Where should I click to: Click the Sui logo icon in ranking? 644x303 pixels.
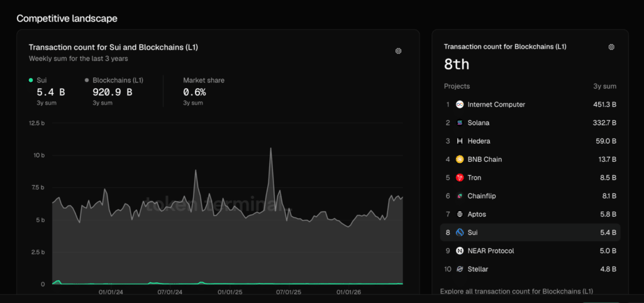point(460,232)
